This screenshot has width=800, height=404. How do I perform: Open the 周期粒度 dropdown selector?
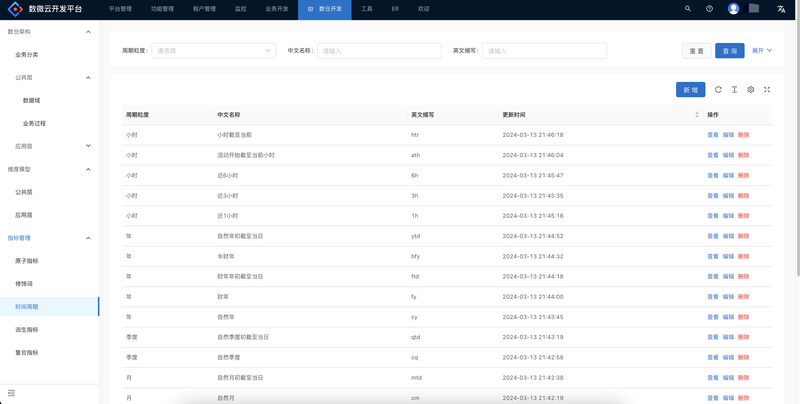214,50
